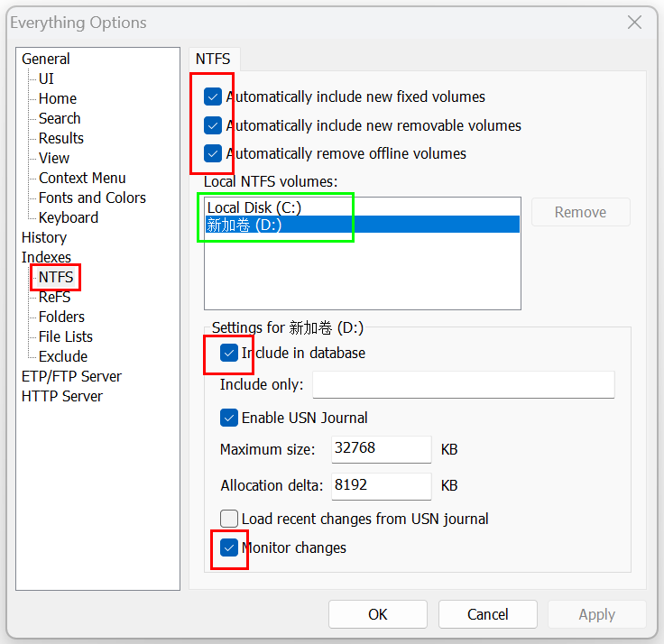The image size is (664, 644).
Task: Open the View settings page
Action: pos(54,158)
